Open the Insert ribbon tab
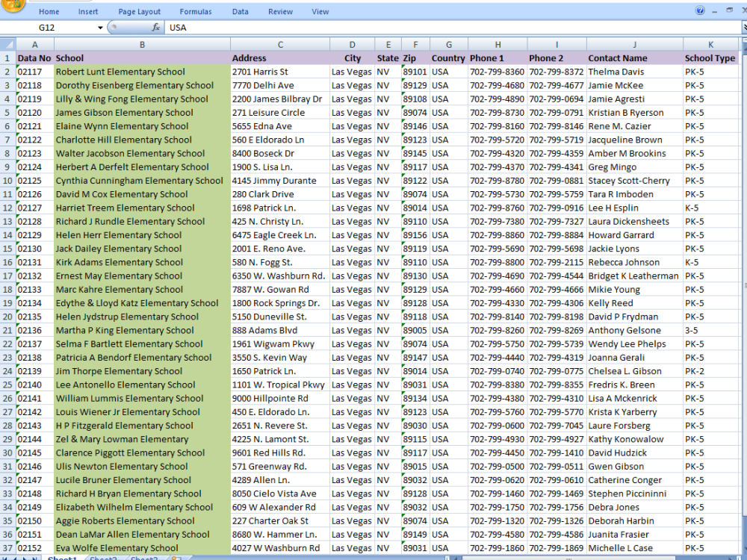This screenshot has height=560, width=747. (x=88, y=11)
